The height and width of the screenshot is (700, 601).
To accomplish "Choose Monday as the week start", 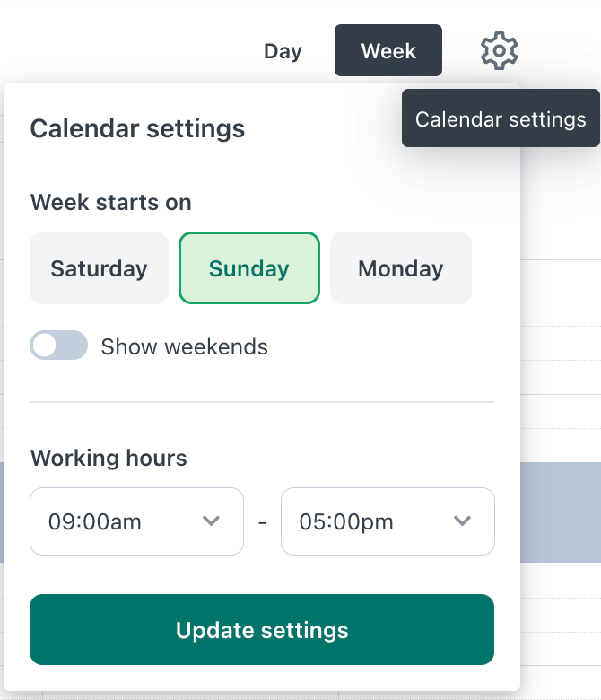I will (x=401, y=268).
